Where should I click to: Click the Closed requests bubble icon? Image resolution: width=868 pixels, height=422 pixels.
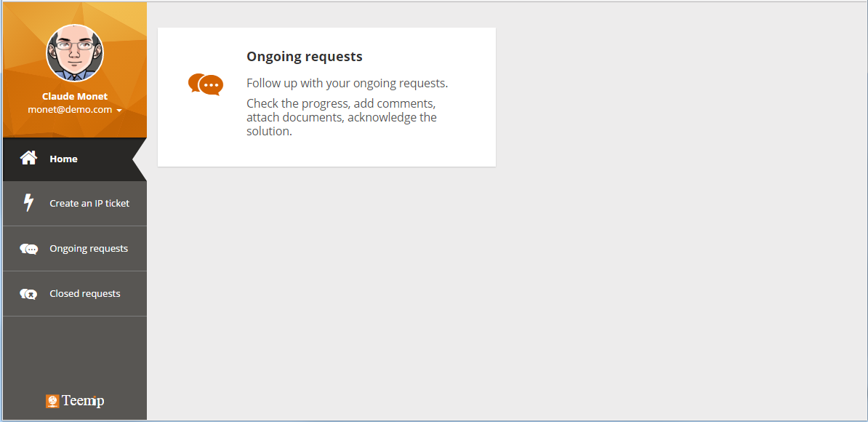click(28, 294)
